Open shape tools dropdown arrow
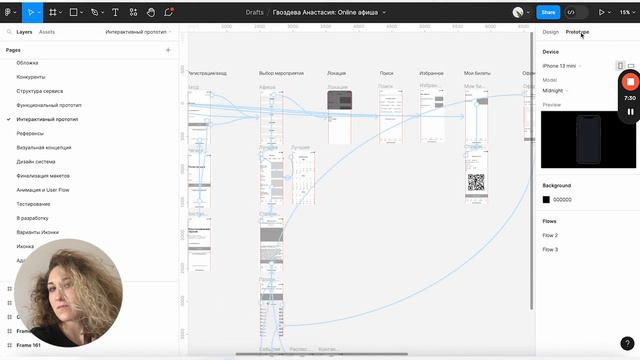The width and height of the screenshot is (640, 360). 82,13
